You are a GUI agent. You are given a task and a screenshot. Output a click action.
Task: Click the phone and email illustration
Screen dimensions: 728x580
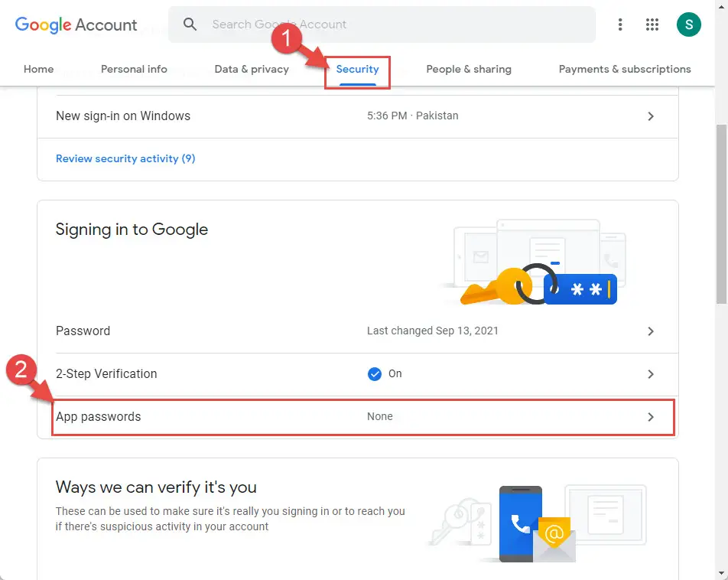537,523
